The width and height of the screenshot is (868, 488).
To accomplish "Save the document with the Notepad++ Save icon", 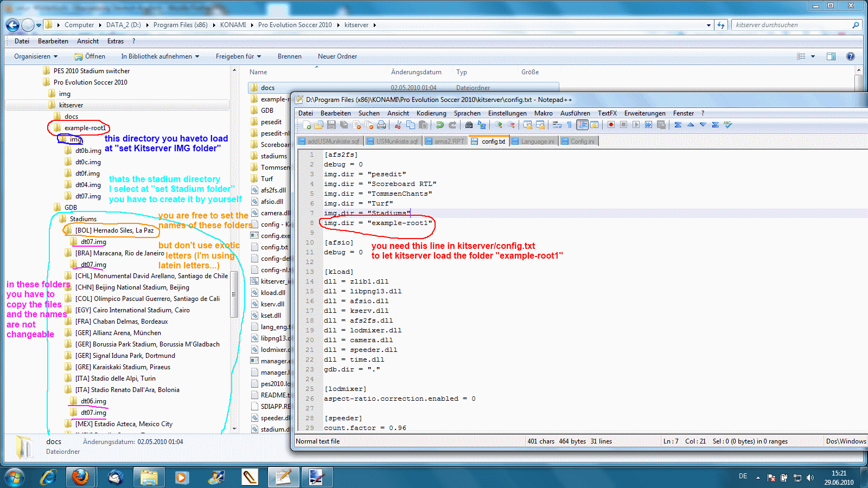I will point(331,125).
